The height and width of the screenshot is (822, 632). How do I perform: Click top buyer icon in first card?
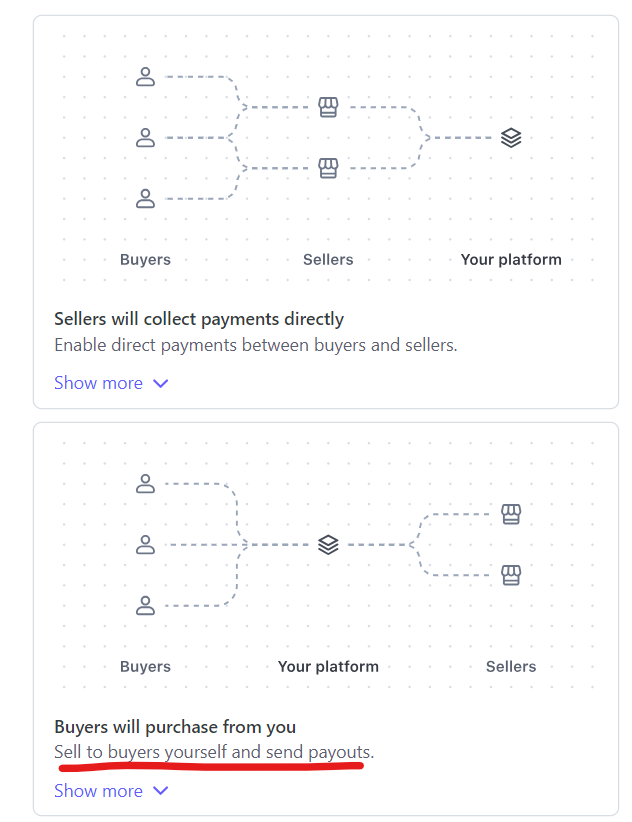coord(146,77)
